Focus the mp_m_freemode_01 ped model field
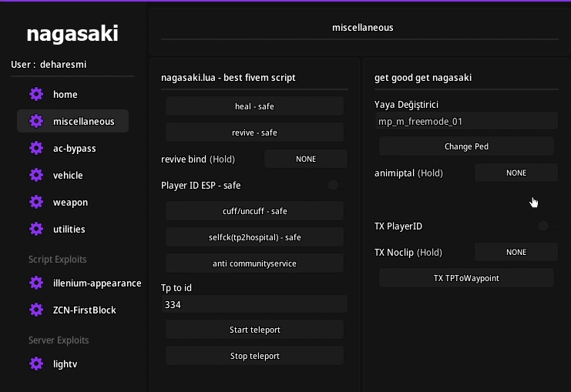Viewport: 571px width, 392px height. coord(465,121)
